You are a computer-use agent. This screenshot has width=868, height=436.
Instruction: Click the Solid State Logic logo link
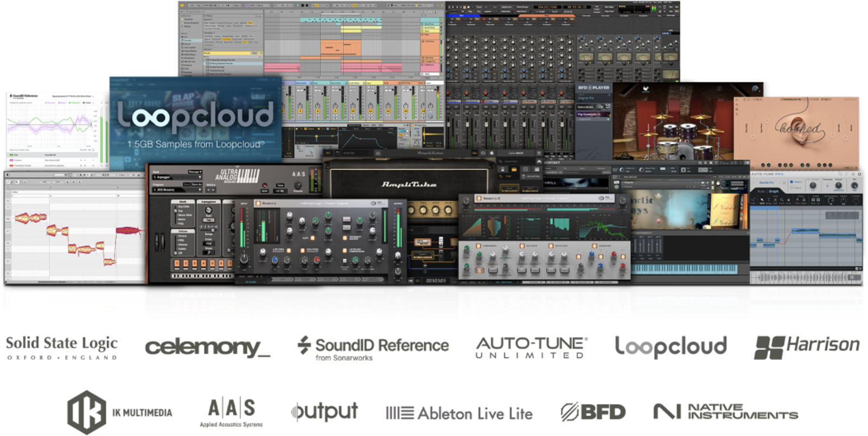coord(61,348)
